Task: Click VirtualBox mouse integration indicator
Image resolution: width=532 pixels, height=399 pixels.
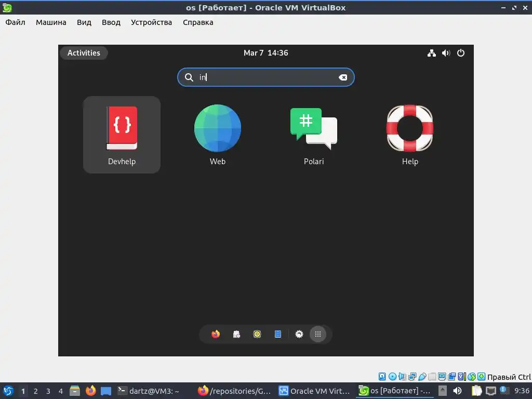Action: pos(472,376)
